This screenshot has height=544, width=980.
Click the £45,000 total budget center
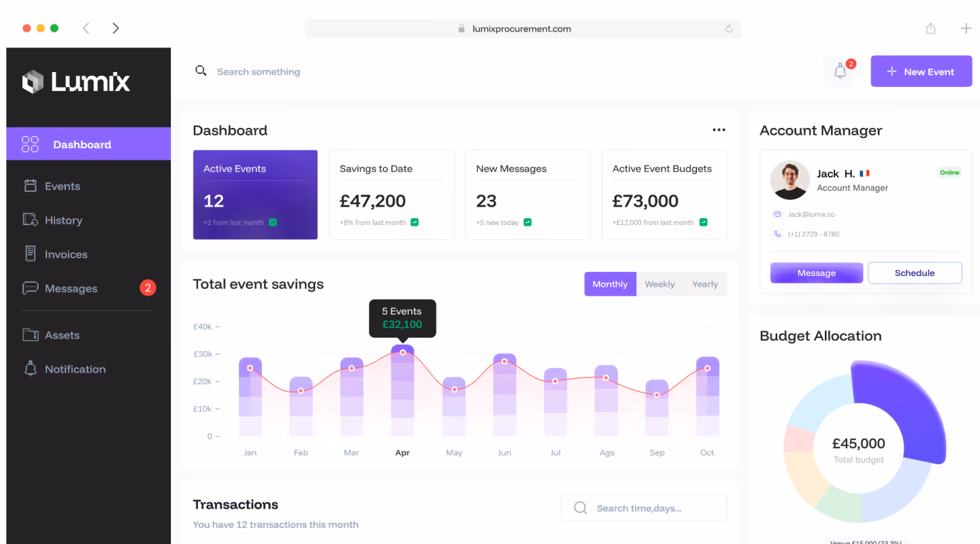click(x=859, y=450)
